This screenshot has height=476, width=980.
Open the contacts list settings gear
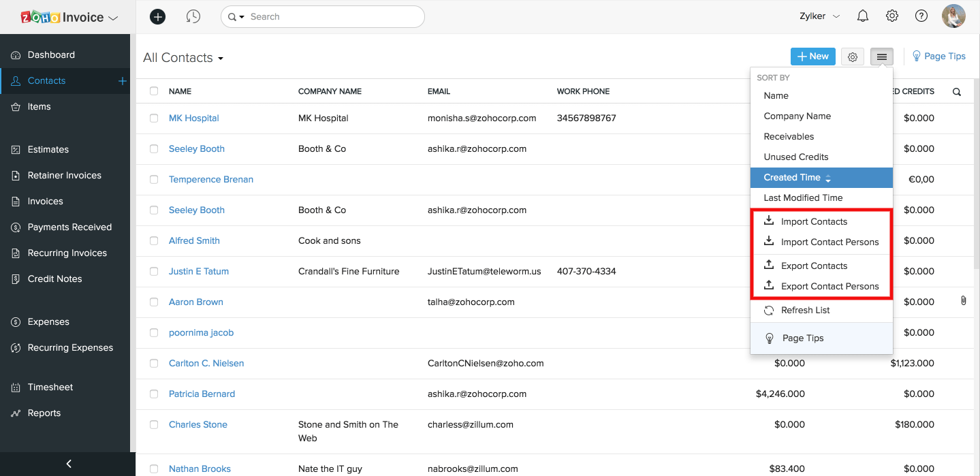coord(853,57)
